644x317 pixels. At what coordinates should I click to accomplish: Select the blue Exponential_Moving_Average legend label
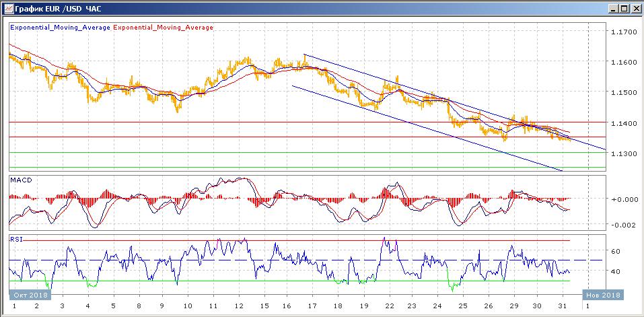pos(60,28)
